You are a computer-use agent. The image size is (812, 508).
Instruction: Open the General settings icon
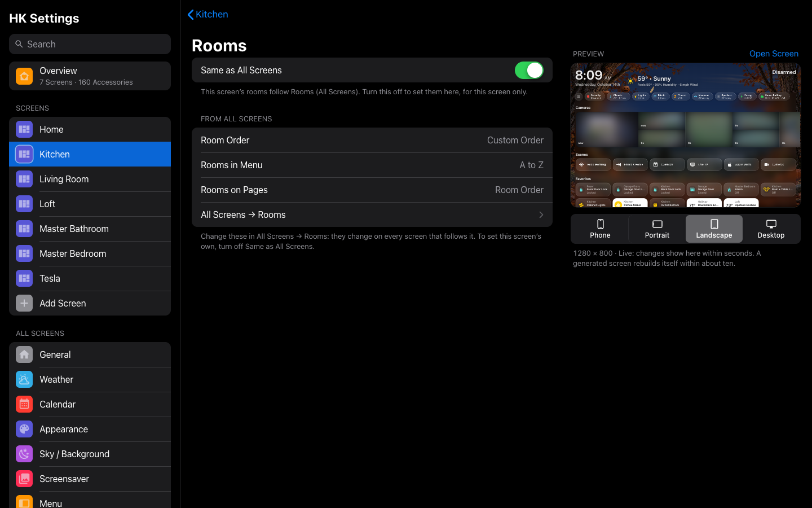click(x=24, y=354)
